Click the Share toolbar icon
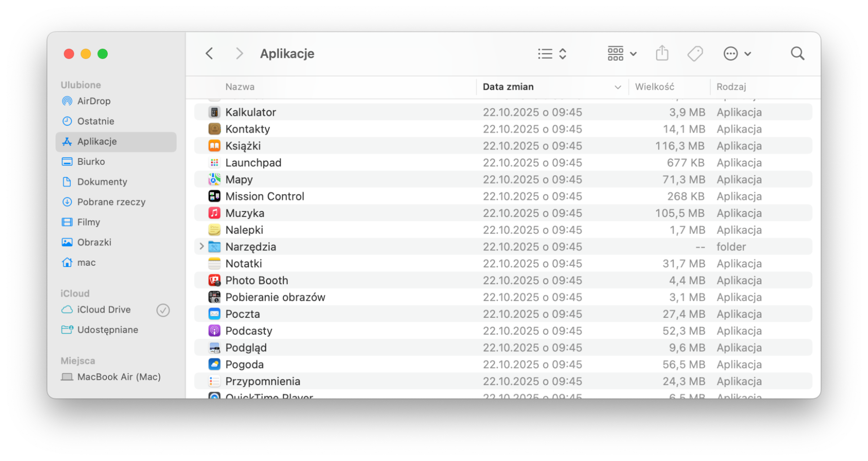868x461 pixels. [662, 53]
